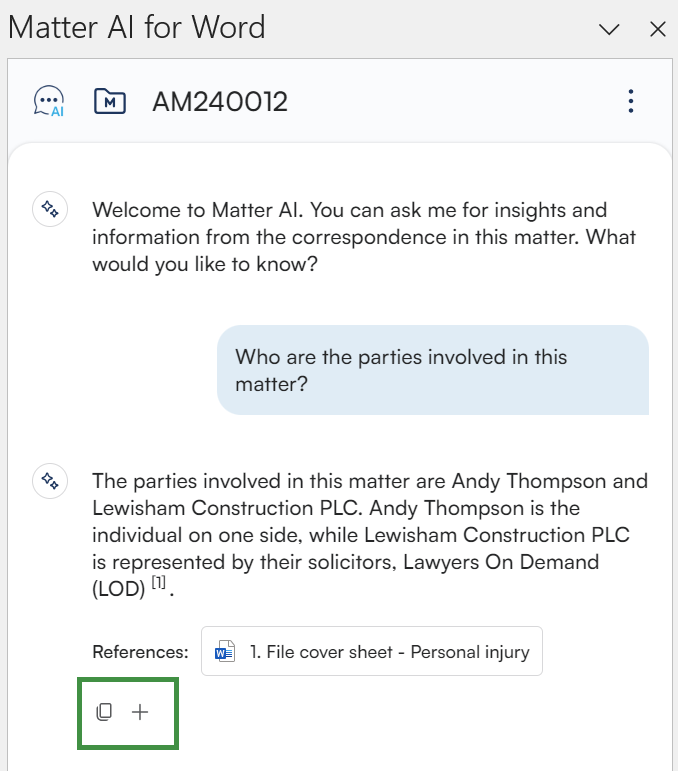
Task: Close the Matter AI for Word pane
Action: [657, 29]
